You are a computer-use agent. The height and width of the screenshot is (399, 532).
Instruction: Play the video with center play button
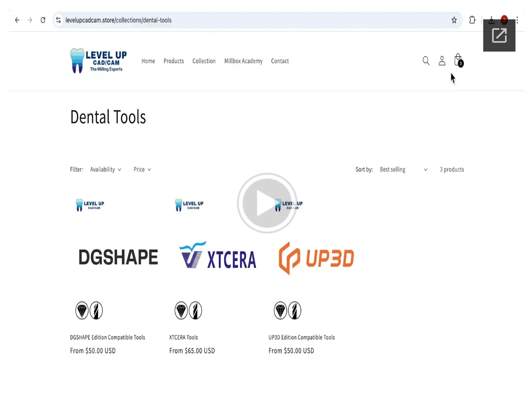267,203
